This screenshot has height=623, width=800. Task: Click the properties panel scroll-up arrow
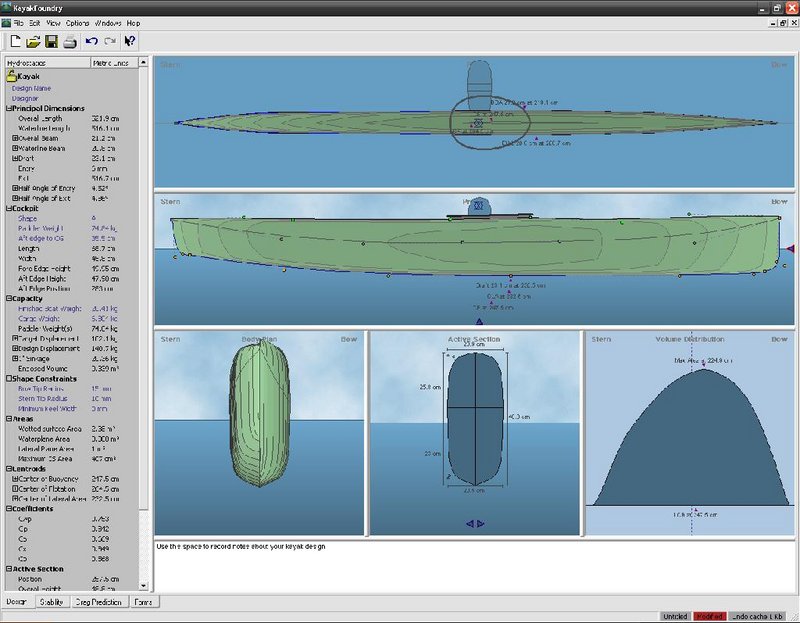click(143, 62)
